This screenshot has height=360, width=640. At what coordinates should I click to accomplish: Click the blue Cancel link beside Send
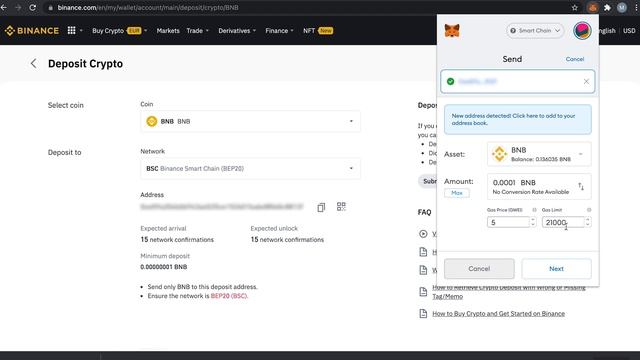pos(575,59)
